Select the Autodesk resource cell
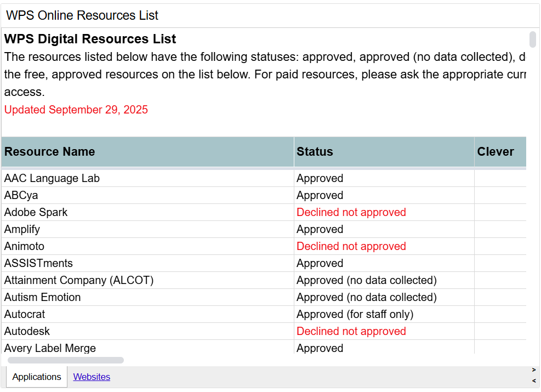The width and height of the screenshot is (541, 392). (x=147, y=331)
